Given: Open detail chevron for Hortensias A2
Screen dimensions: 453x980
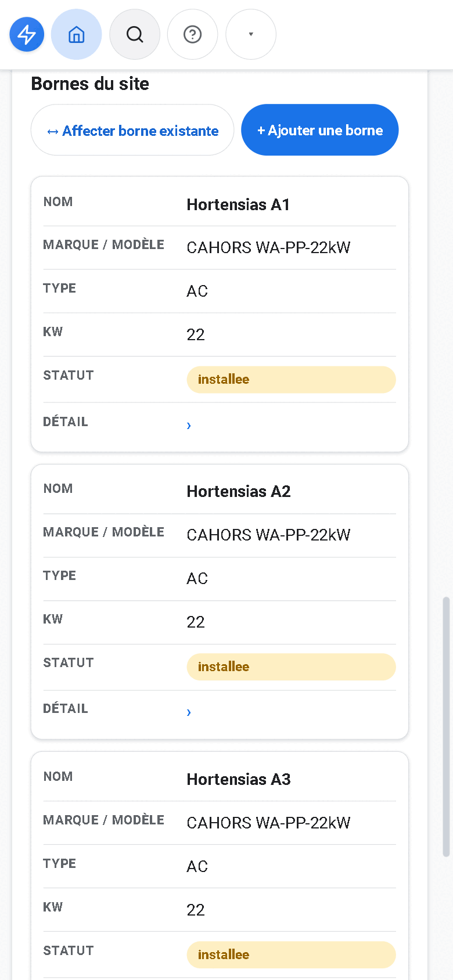Looking at the screenshot, I should coord(189,712).
